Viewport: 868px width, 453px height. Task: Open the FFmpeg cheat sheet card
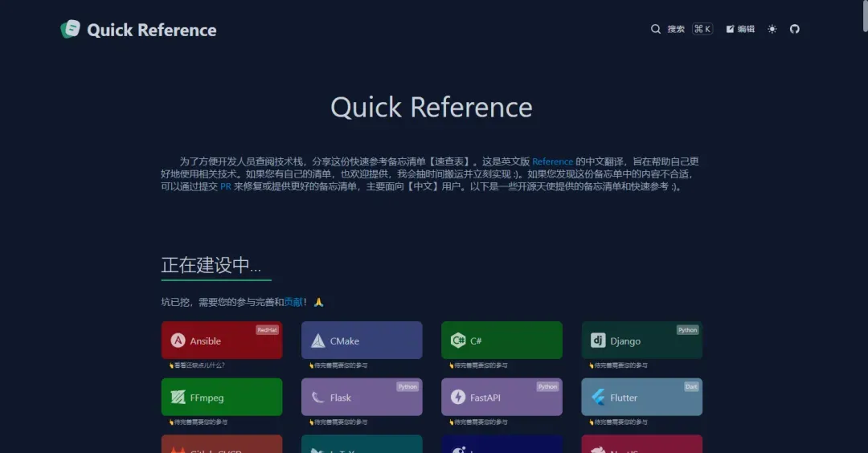(222, 397)
